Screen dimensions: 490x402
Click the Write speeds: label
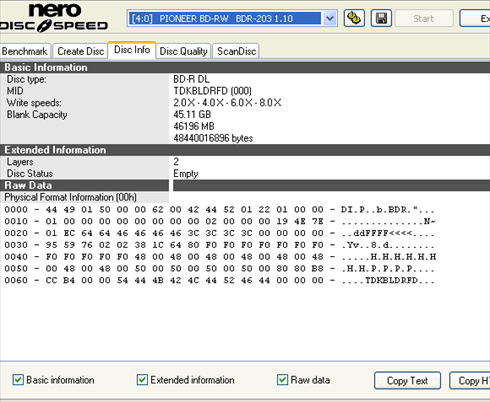34,103
